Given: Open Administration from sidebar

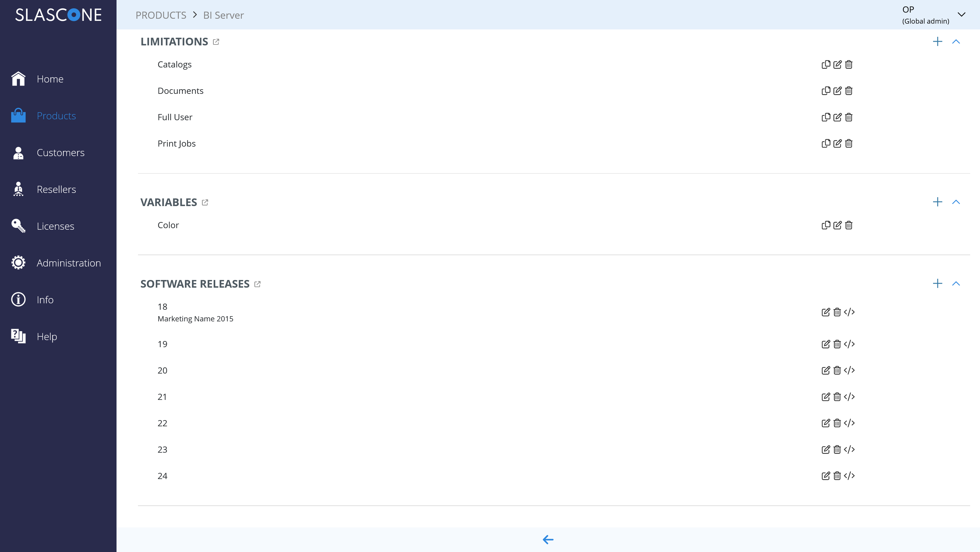Looking at the screenshot, I should (x=68, y=263).
